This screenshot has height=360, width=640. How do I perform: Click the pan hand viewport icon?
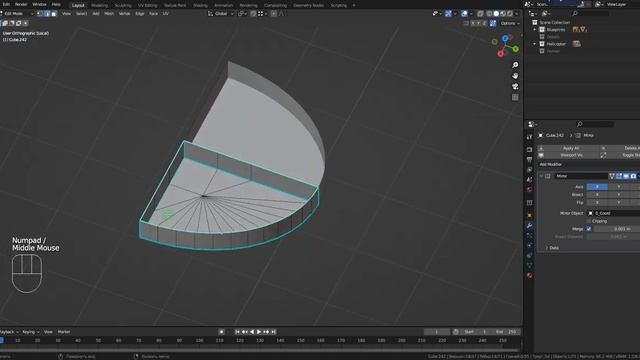515,76
